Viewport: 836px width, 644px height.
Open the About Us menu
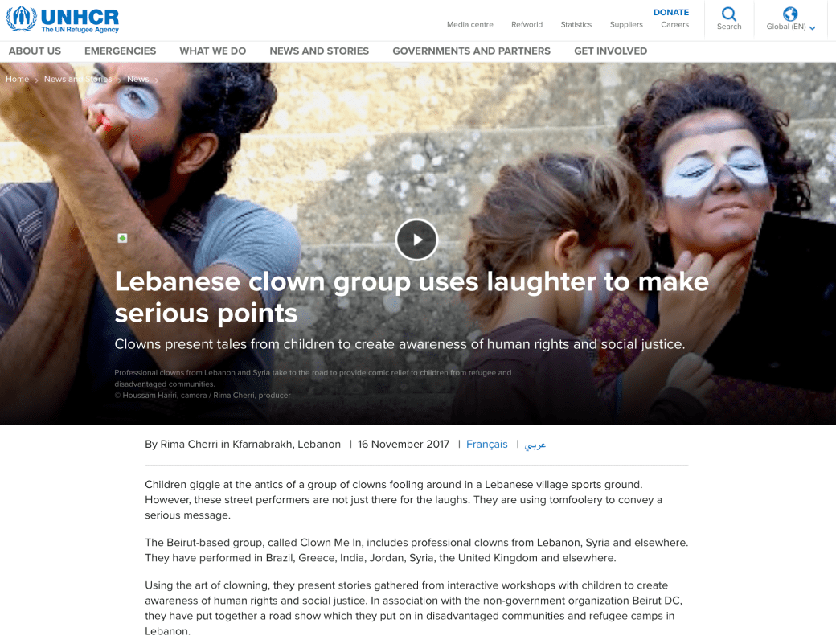point(35,51)
